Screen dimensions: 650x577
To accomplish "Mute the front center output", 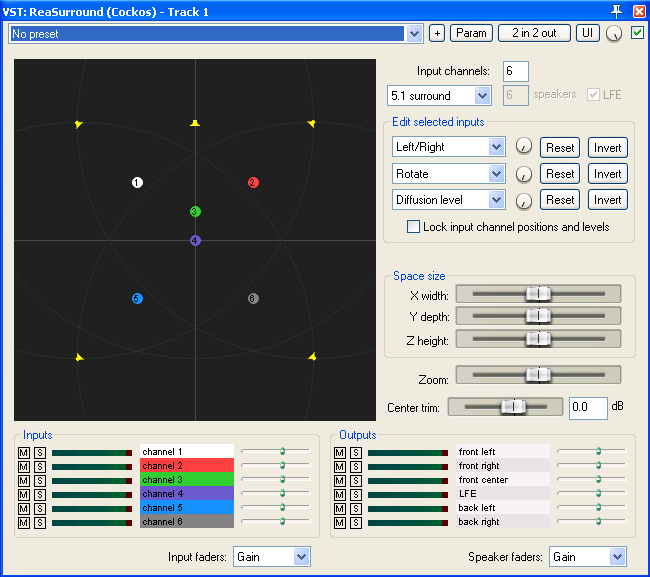I will [x=340, y=481].
